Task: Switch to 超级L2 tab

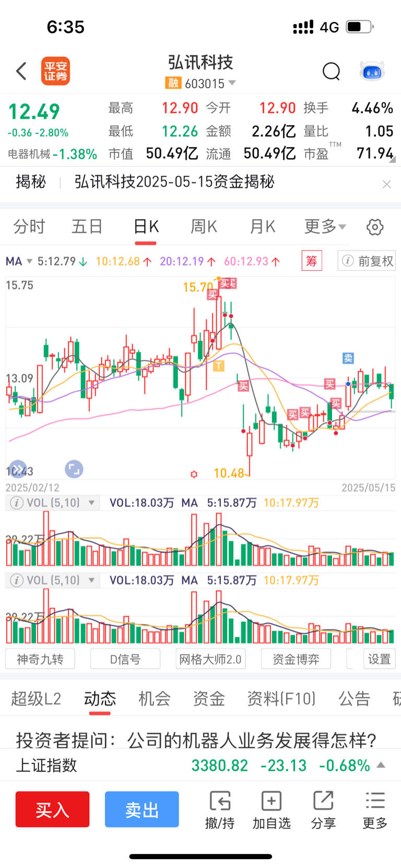Action: (x=36, y=698)
